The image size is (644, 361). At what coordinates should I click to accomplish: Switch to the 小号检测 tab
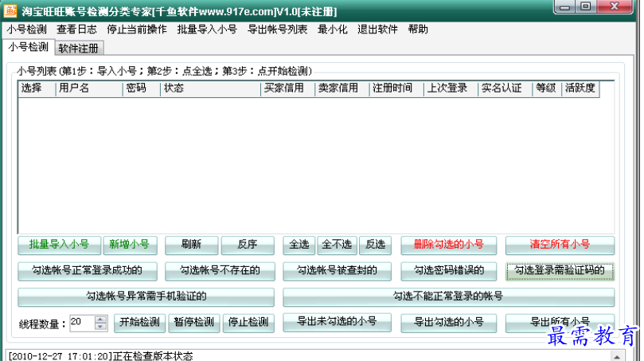point(29,47)
